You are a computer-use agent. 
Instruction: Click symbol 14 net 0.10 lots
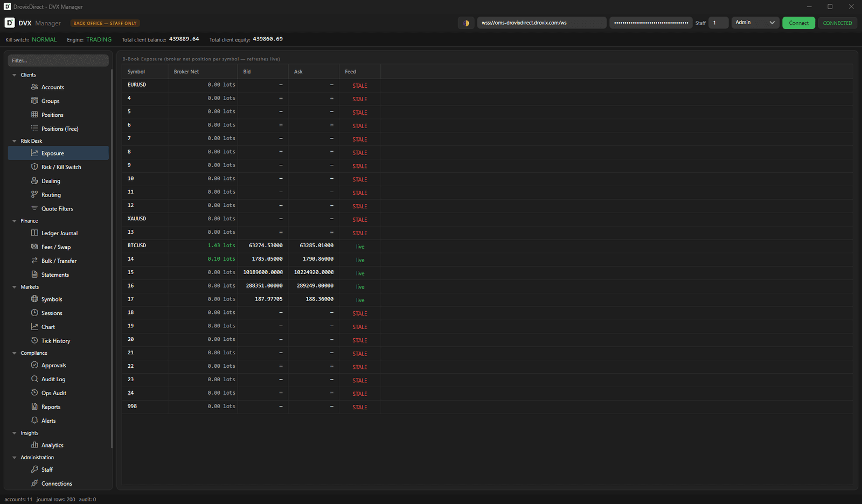click(221, 259)
